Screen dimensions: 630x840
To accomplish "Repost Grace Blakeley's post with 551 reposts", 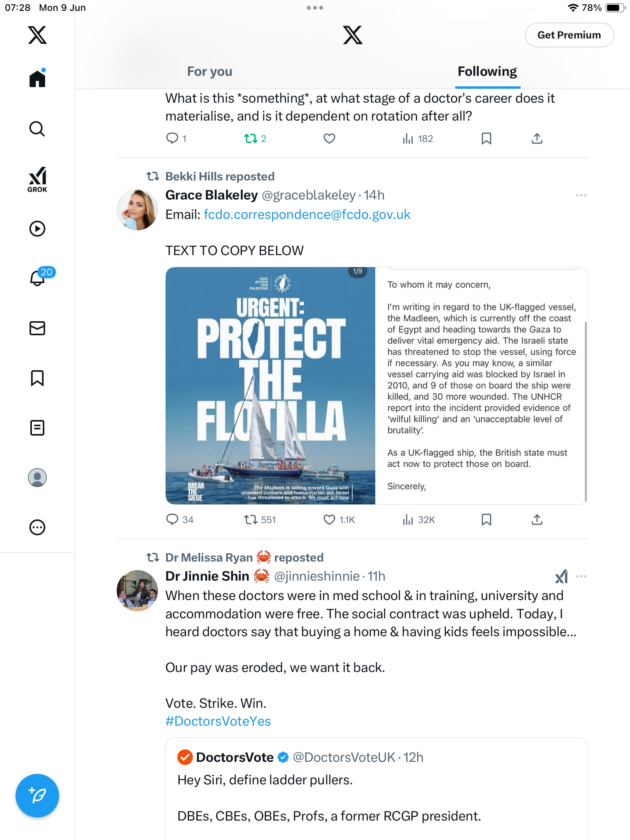I will click(260, 520).
